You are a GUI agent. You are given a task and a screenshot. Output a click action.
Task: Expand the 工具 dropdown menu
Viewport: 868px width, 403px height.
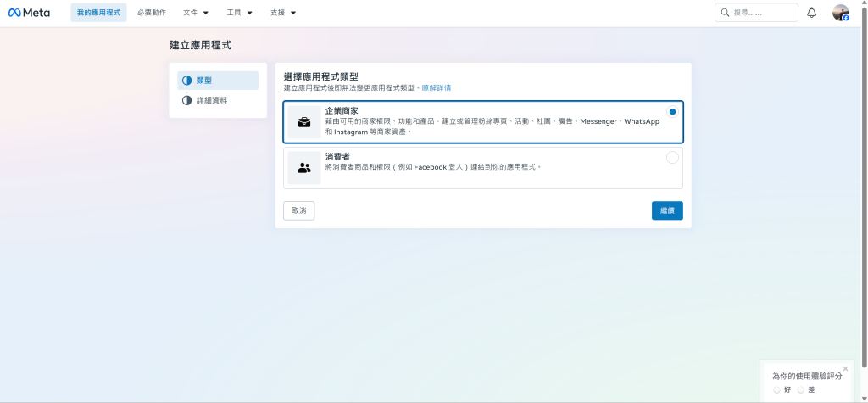[240, 13]
